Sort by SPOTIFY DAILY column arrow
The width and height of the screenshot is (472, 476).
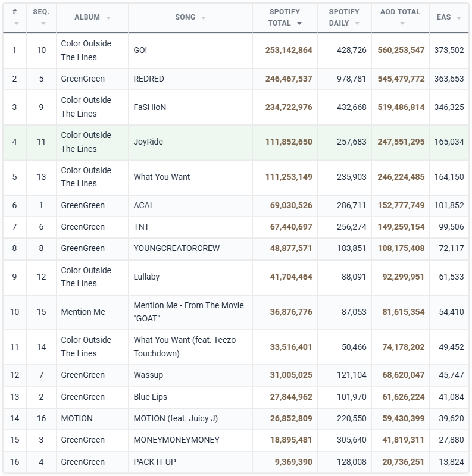[357, 23]
